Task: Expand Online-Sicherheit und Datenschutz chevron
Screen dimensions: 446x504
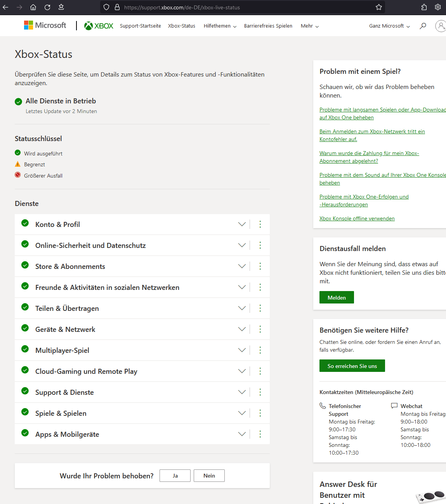Action: coord(242,245)
